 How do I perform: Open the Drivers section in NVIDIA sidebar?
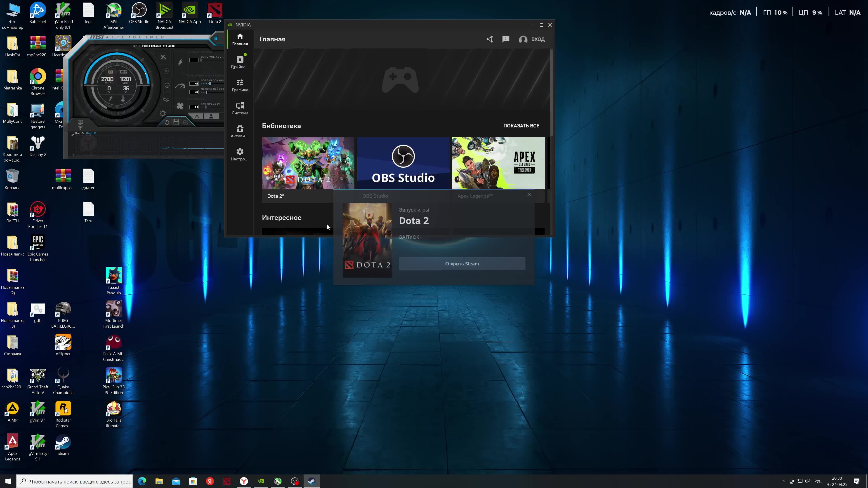tap(240, 62)
